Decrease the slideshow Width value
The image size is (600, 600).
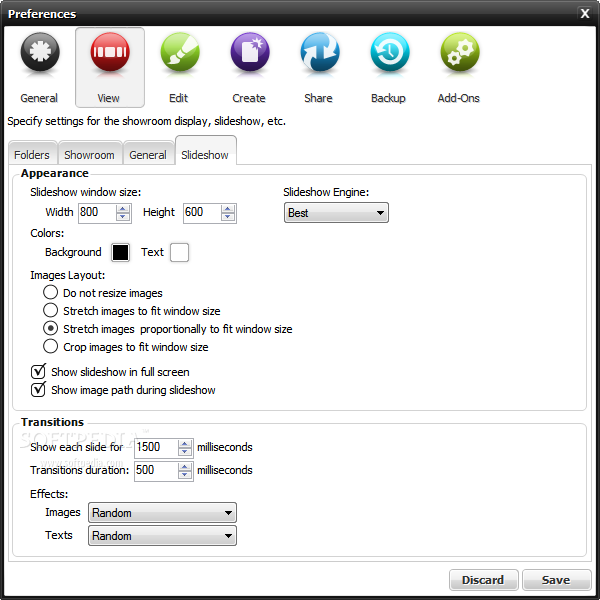(123, 217)
